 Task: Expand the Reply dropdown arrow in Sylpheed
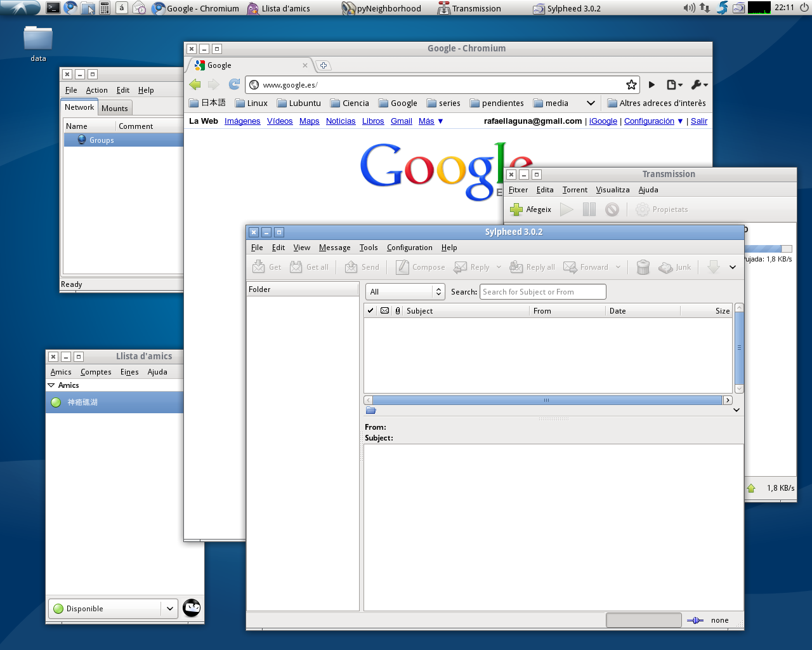point(499,267)
